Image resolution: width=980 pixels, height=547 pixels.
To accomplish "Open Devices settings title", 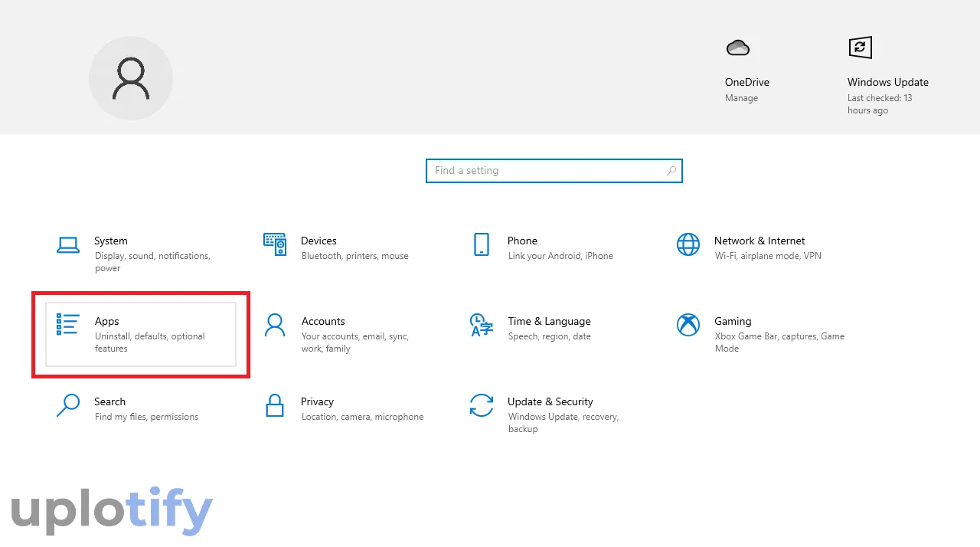I will 318,241.
